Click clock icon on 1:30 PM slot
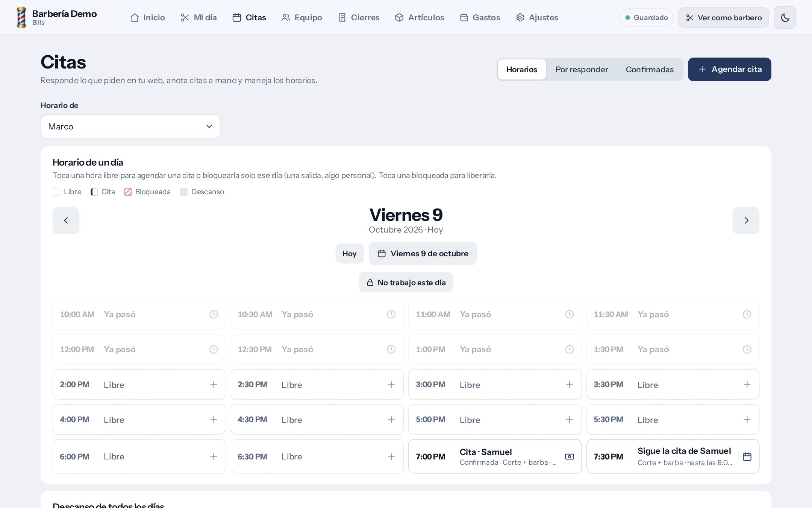The width and height of the screenshot is (812, 508). pos(747,349)
